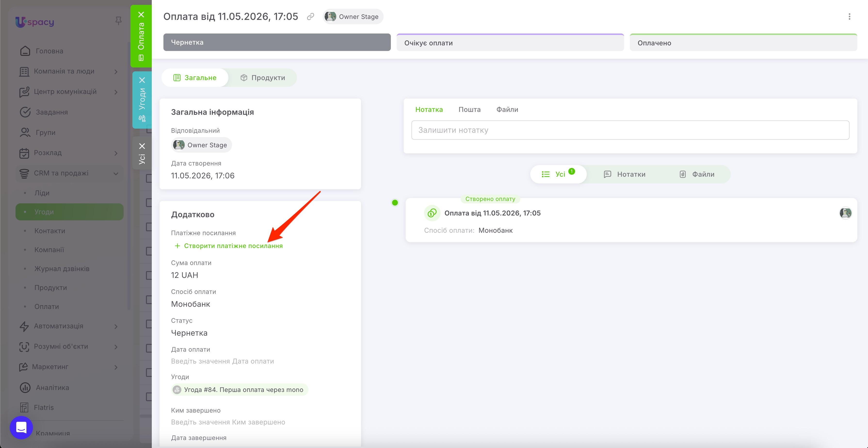This screenshot has width=868, height=448.
Task: Open Аналітика chart icon
Action: (x=25, y=388)
